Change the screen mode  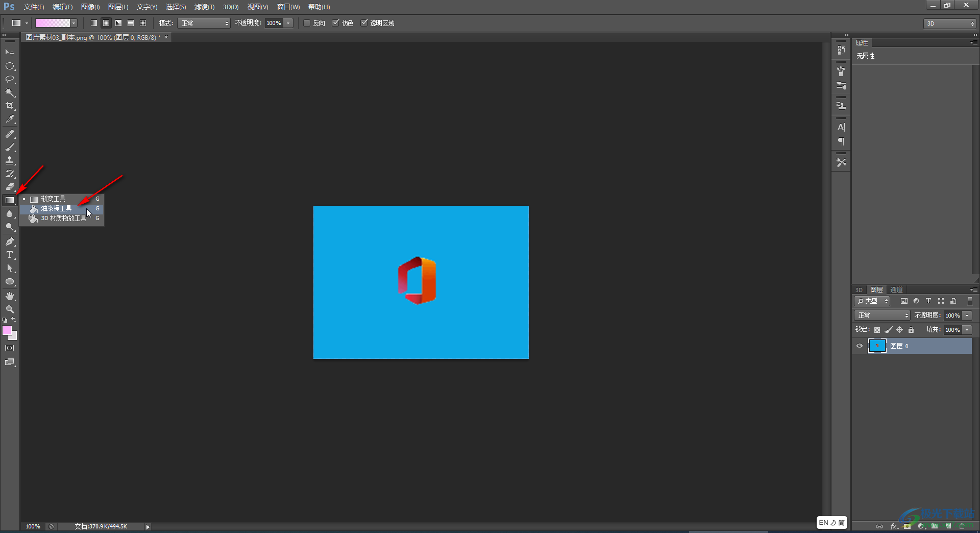point(10,362)
